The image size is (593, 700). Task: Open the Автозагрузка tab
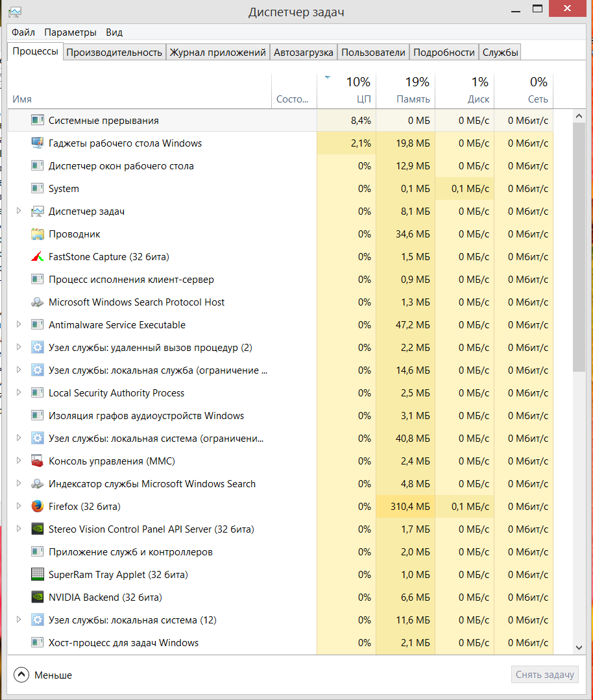pyautogui.click(x=304, y=53)
